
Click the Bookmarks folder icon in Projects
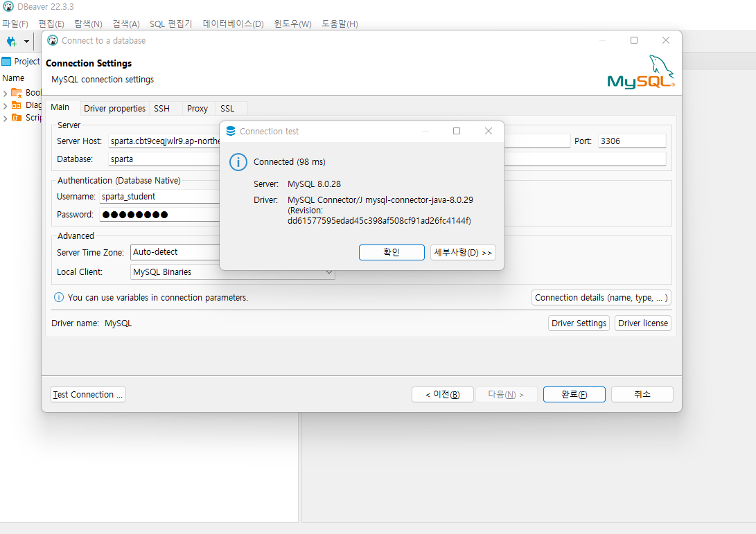coord(17,93)
